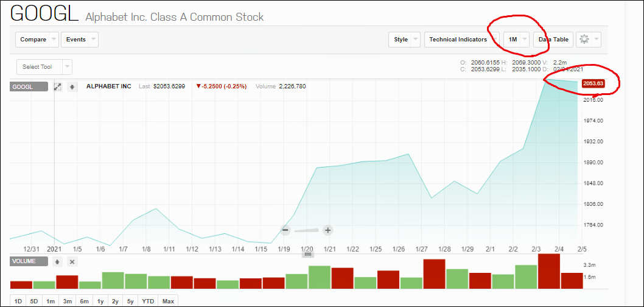Click the VOLUME panel label

[x=29, y=261]
